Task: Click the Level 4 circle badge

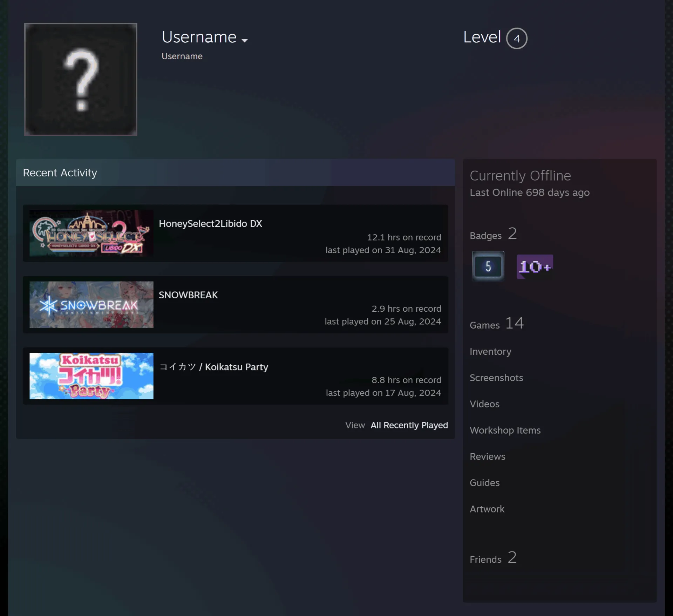Action: point(517,38)
